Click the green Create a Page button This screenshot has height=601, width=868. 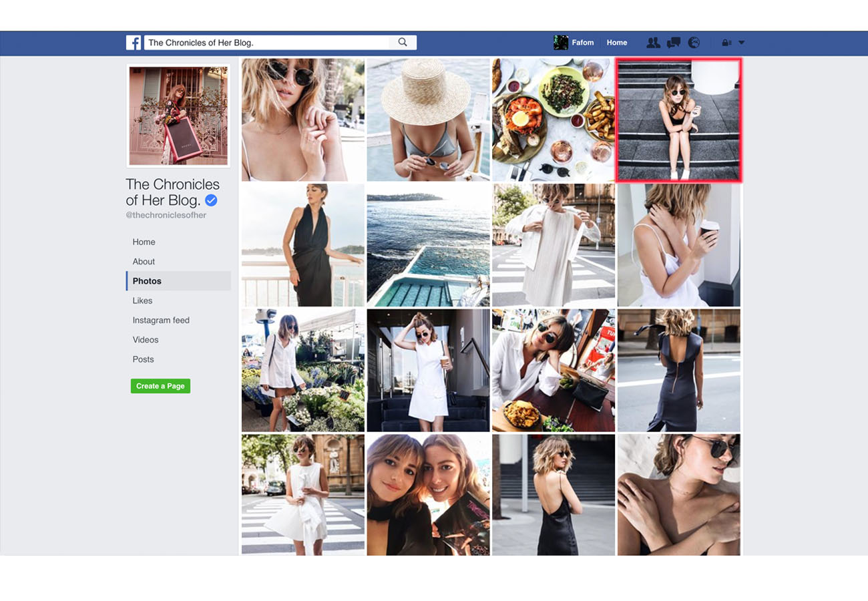(x=160, y=386)
